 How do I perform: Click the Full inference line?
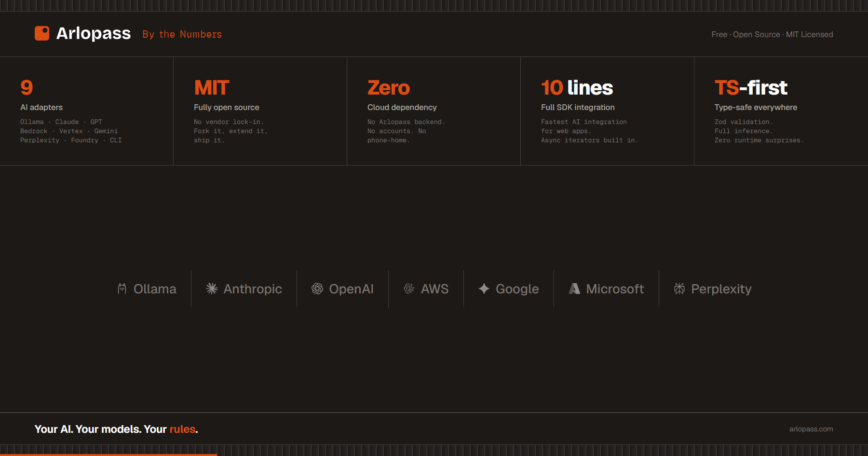click(x=744, y=131)
